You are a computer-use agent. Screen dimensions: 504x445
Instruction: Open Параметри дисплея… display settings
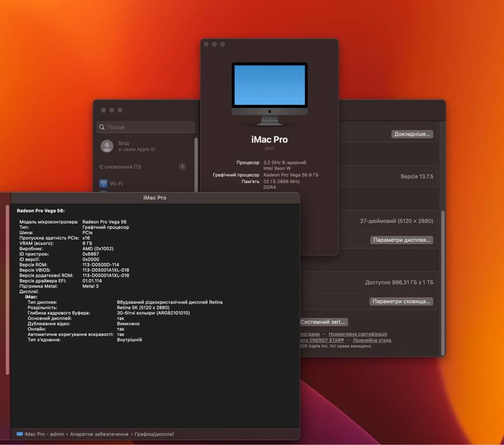point(402,240)
